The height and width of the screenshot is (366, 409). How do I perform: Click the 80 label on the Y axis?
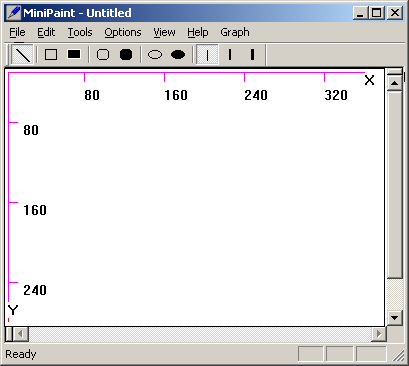pyautogui.click(x=31, y=130)
